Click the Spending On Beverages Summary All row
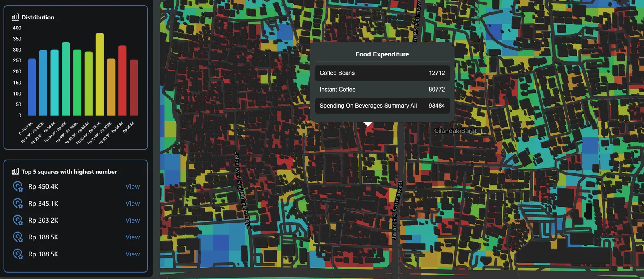The width and height of the screenshot is (644, 279). [x=382, y=106]
